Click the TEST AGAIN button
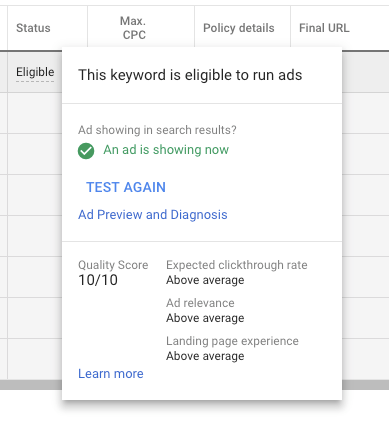Image resolution: width=389 pixels, height=434 pixels. click(x=126, y=187)
